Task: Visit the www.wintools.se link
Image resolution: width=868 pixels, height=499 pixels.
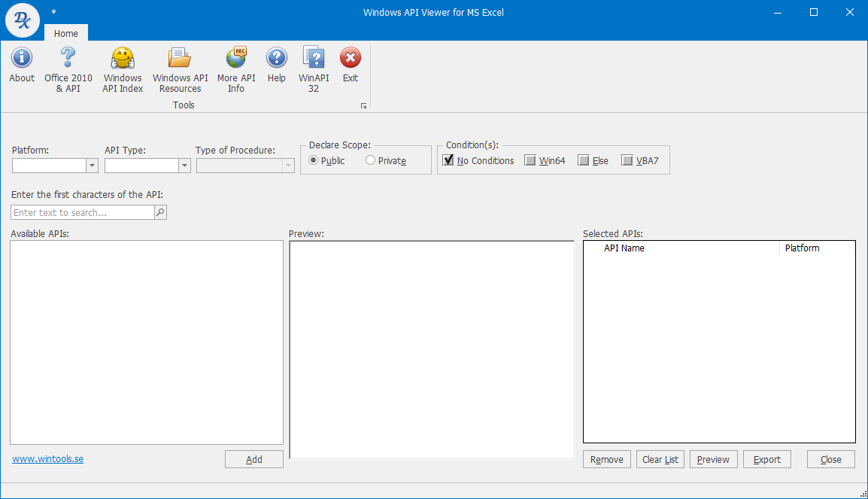Action: click(47, 458)
